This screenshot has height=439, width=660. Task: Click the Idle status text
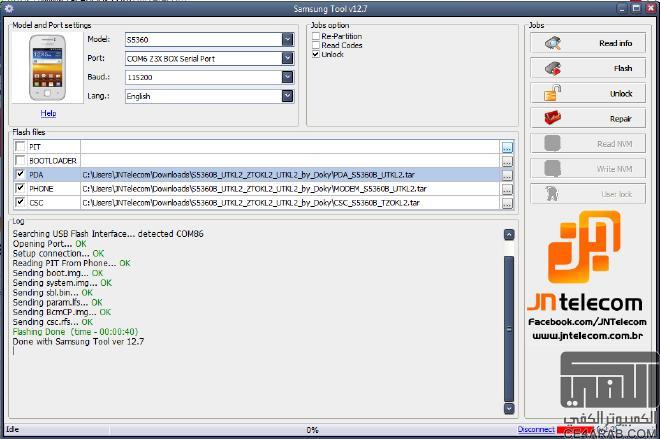[x=12, y=429]
